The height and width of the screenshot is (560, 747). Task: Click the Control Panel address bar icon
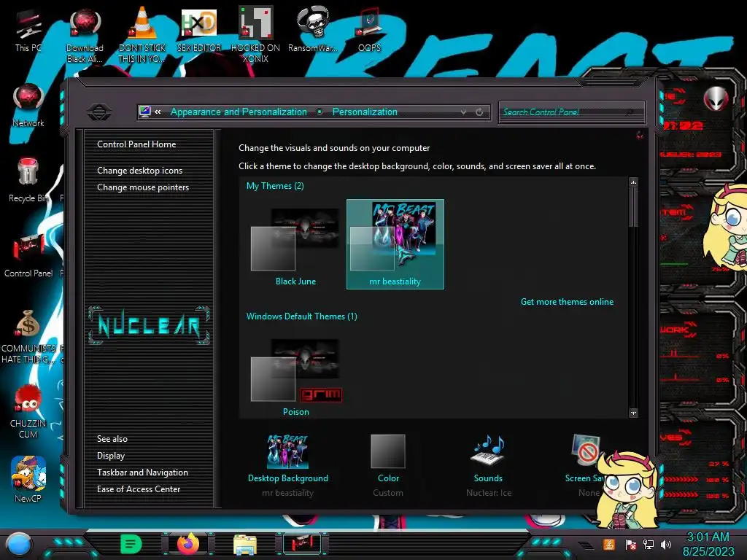145,112
